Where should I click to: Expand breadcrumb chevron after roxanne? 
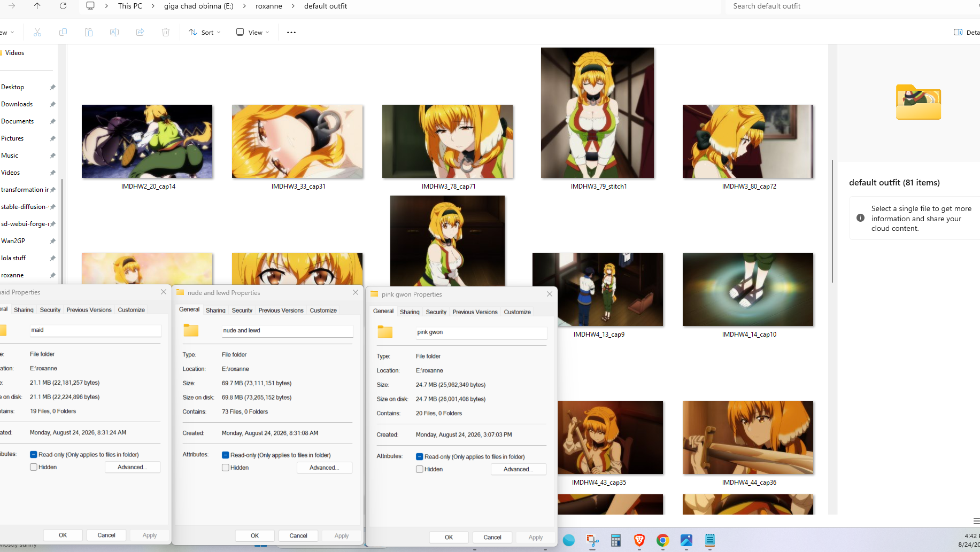(293, 6)
